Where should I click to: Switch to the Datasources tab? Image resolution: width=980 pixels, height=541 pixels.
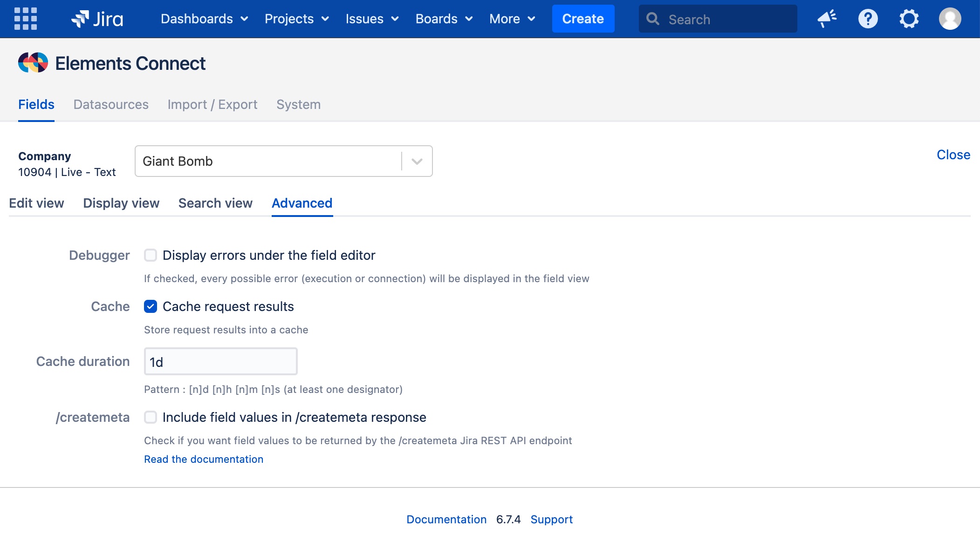pyautogui.click(x=111, y=104)
